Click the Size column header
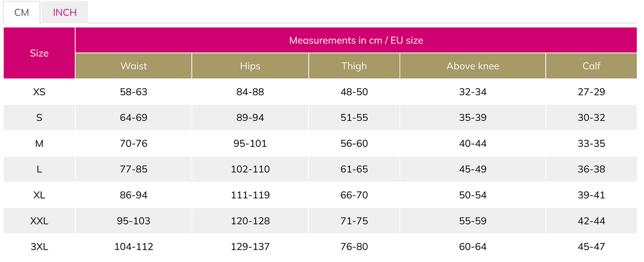The height and width of the screenshot is (262, 644). coord(39,53)
